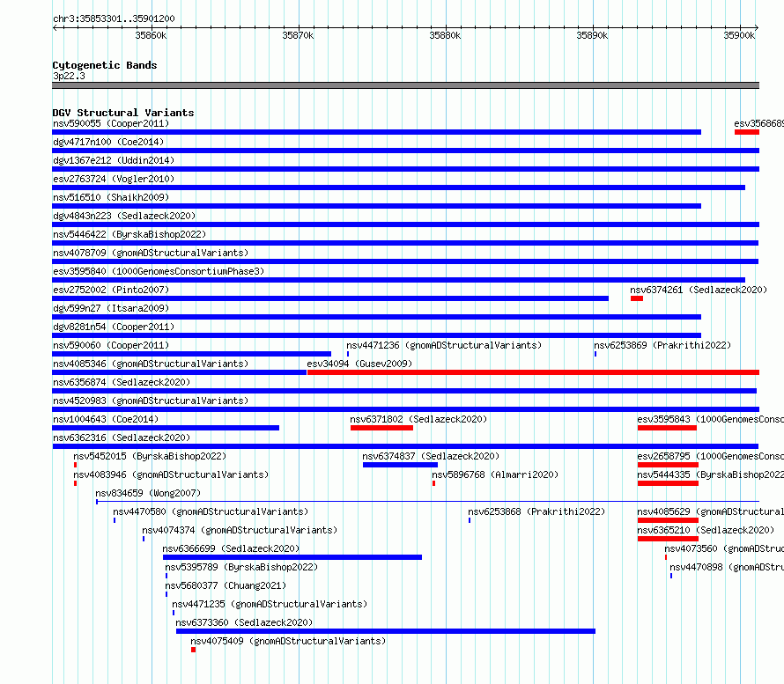Select nsv5395789 (ByrskaBishop2022) label
784x684 pixels.
(x=241, y=567)
